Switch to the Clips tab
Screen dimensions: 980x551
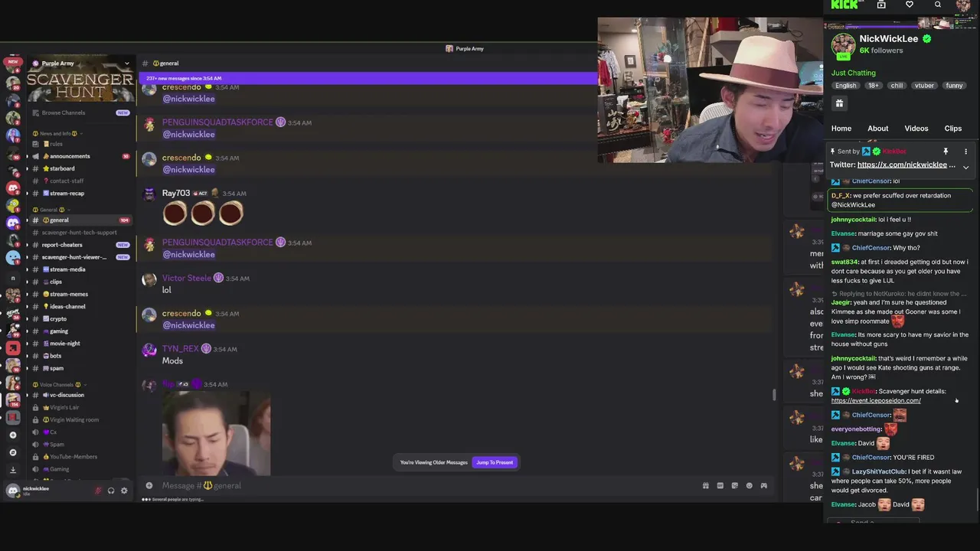click(953, 129)
